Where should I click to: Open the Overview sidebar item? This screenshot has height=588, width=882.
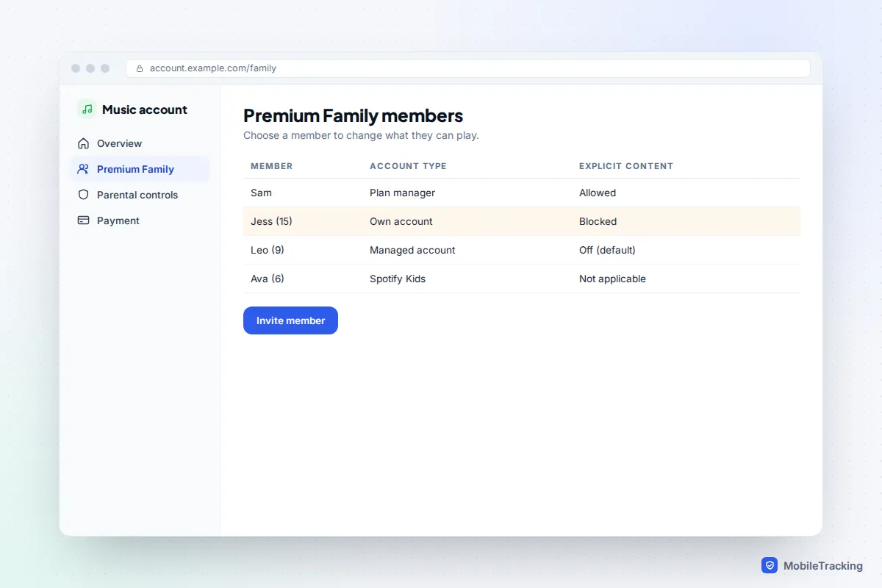[x=140, y=143]
